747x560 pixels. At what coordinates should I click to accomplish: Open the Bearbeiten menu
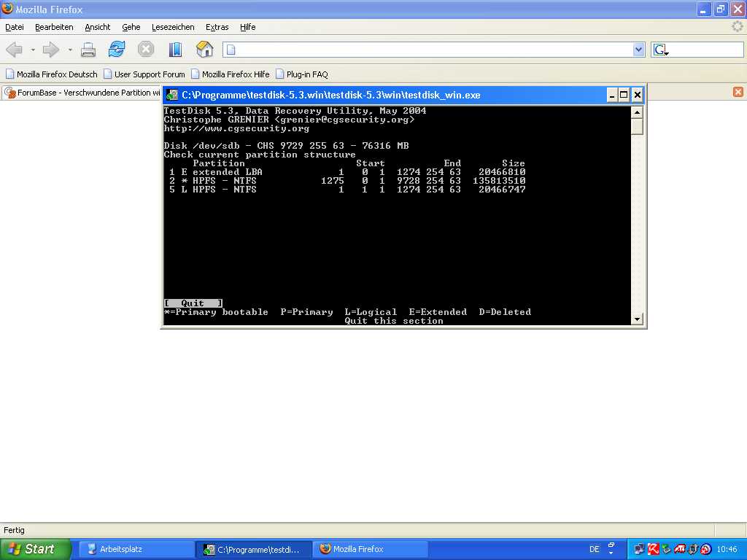point(54,27)
